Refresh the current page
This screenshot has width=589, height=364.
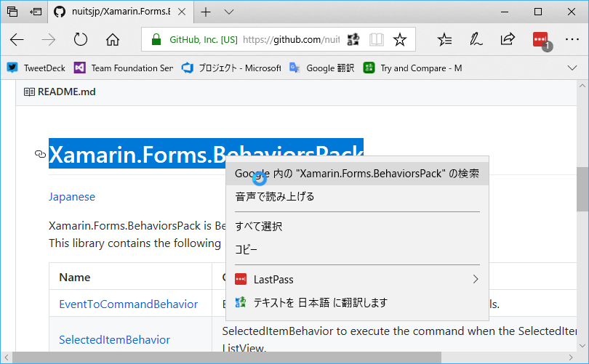81,39
